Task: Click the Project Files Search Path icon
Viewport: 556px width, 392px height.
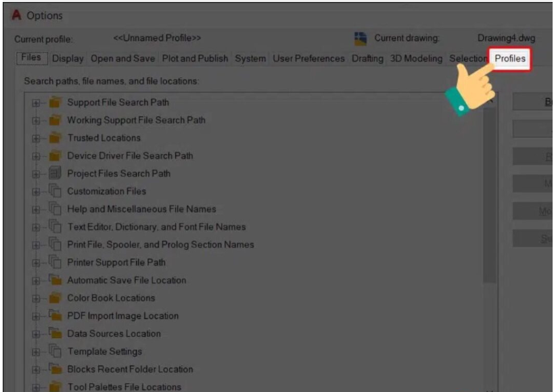Action: [x=55, y=174]
